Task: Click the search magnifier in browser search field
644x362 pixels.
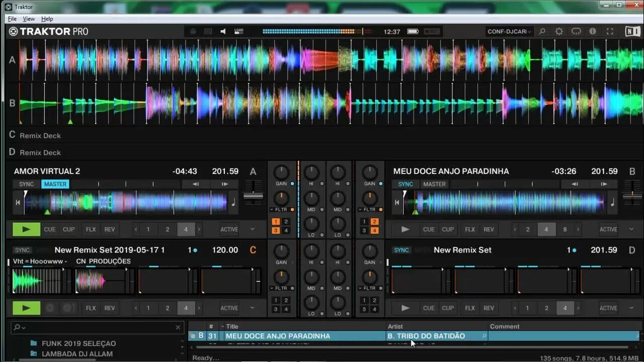Action: click(18, 327)
